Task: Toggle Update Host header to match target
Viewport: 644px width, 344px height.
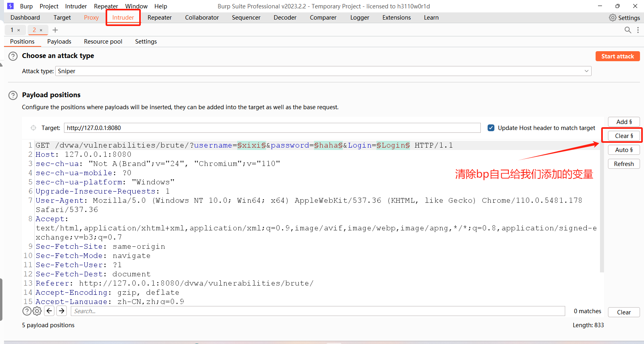Action: (x=491, y=128)
